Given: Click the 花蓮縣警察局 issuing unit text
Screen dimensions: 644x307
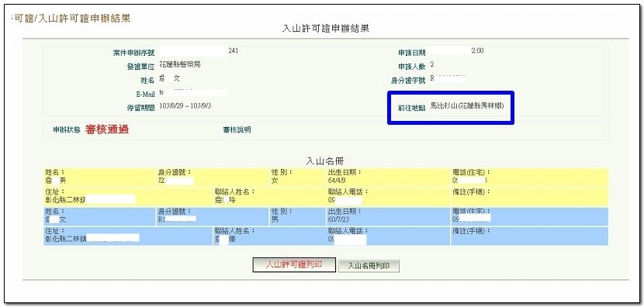Looking at the screenshot, I should 179,65.
